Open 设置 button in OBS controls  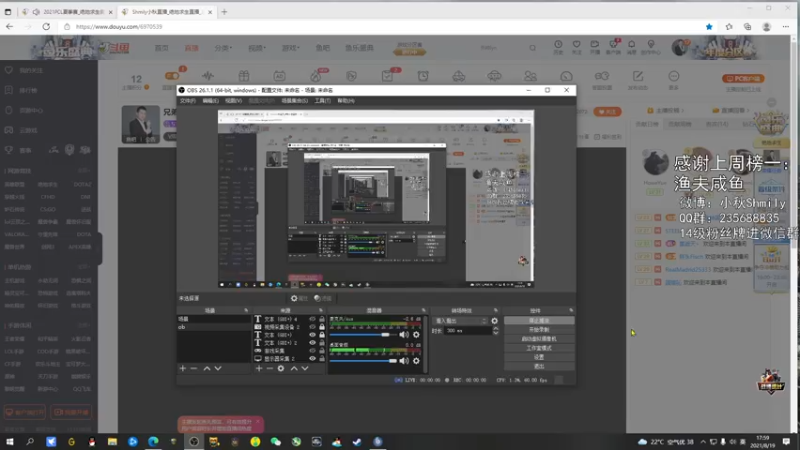[x=539, y=357]
